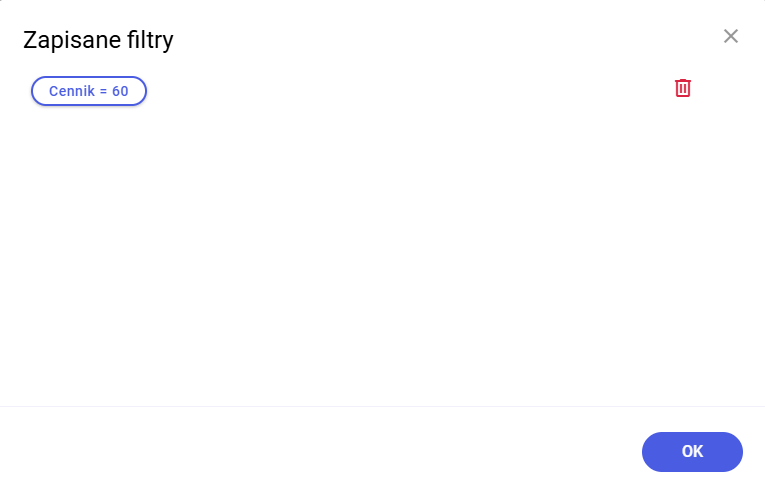The width and height of the screenshot is (765, 493).
Task: Select the "Cennik = 60" saved filter
Action: click(x=89, y=91)
